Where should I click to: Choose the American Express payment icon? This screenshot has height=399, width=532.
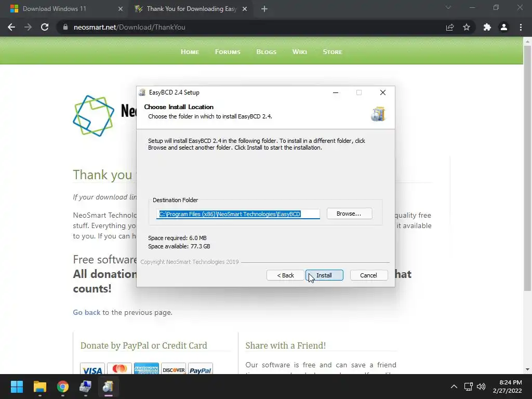146,369
